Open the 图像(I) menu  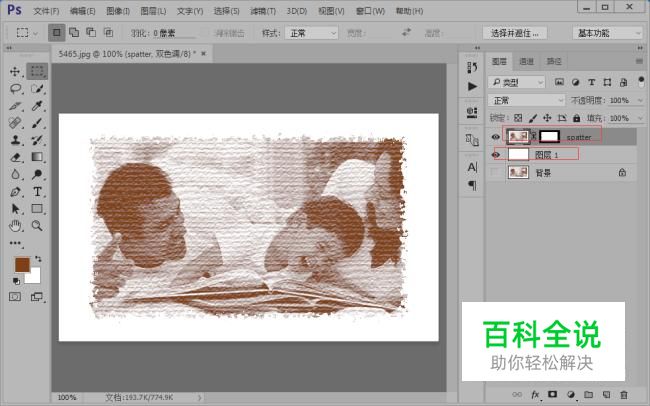[x=118, y=11]
